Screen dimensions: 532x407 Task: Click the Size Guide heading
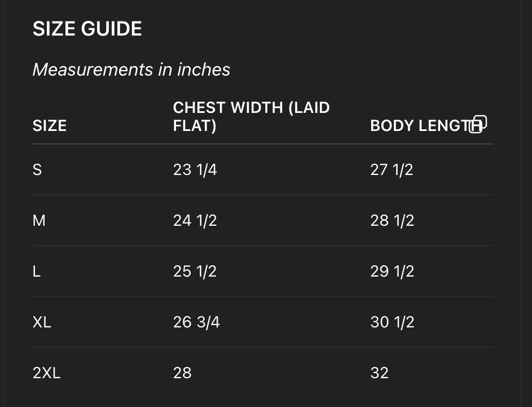pos(87,29)
